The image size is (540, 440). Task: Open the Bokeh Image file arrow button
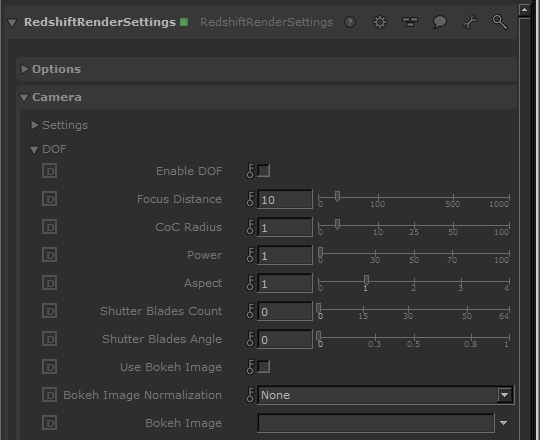coord(503,423)
